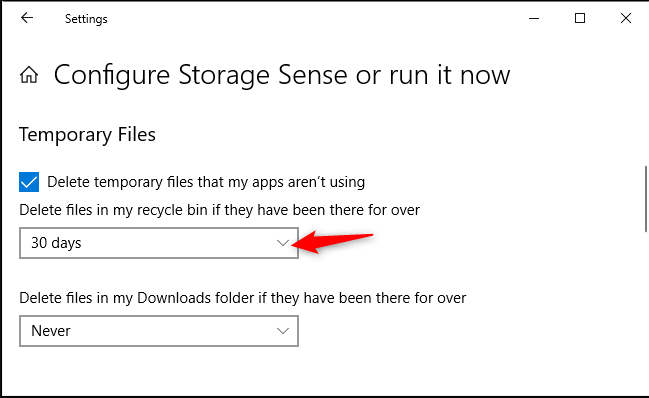Viewport: 649px width, 398px height.
Task: Go back using the Settings back arrow
Action: pyautogui.click(x=27, y=18)
